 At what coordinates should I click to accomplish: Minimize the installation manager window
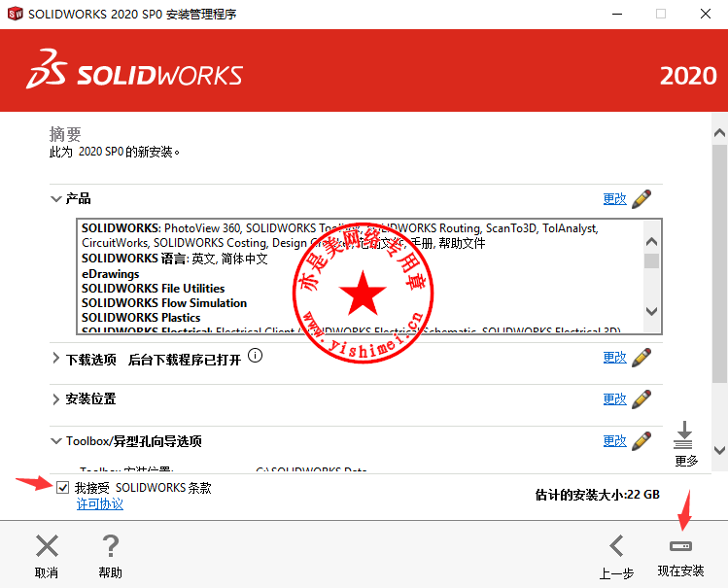tap(617, 14)
